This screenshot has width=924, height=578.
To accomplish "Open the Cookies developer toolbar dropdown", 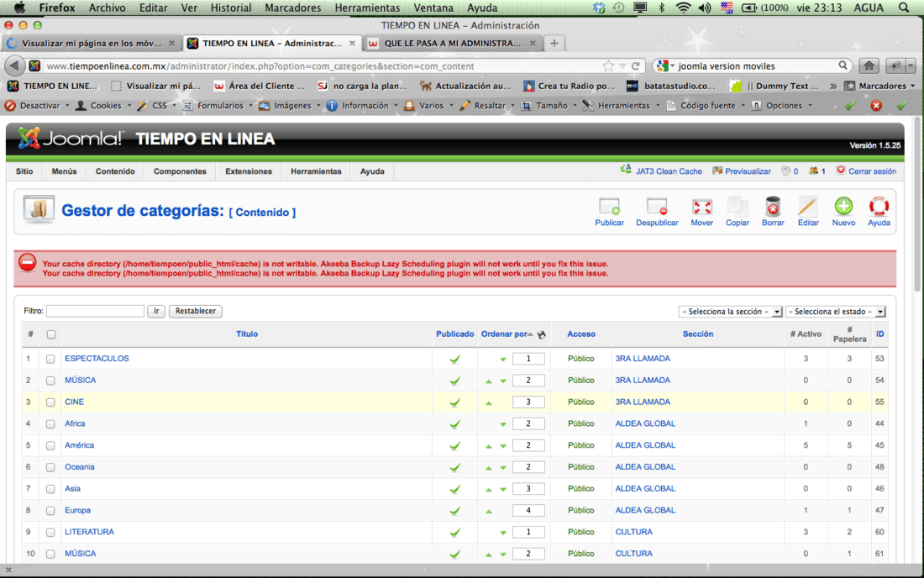I will click(102, 106).
